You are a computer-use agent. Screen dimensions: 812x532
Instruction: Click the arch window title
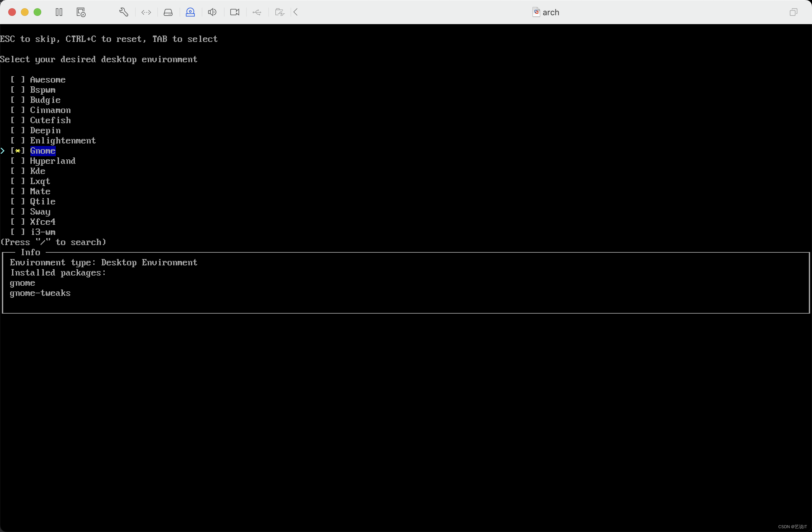pos(550,12)
